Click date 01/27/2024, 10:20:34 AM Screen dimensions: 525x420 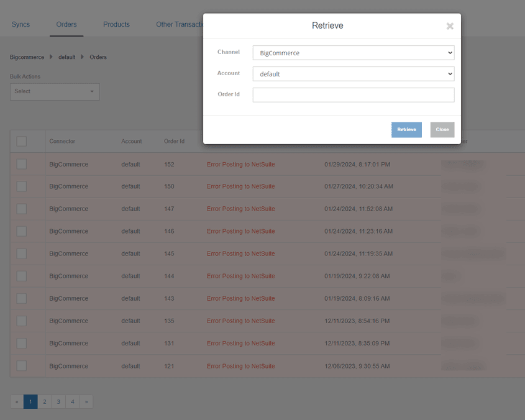(x=358, y=186)
